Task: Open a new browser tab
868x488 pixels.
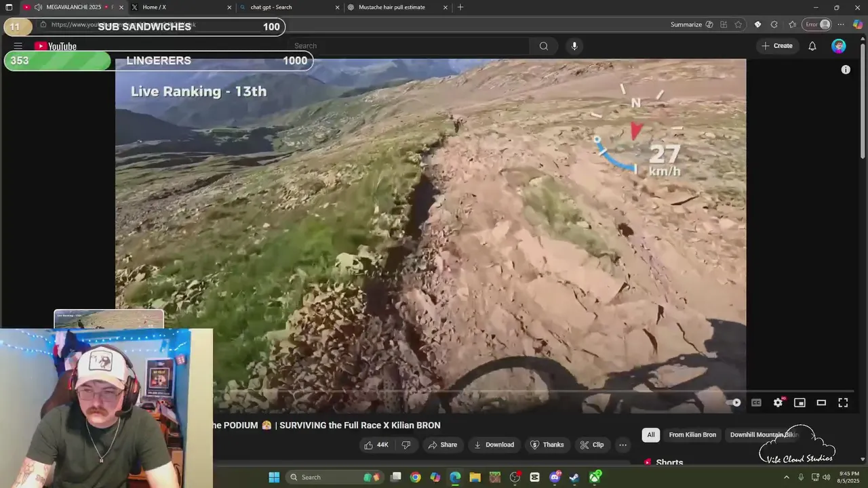Action: [x=460, y=7]
